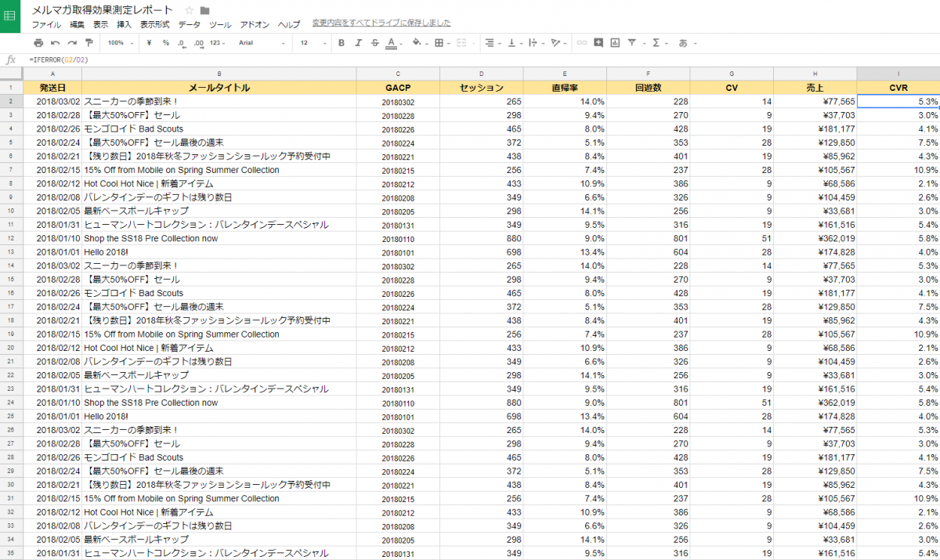The height and width of the screenshot is (560, 940).
Task: Insert a comment using the toolbar icon
Action: click(598, 42)
